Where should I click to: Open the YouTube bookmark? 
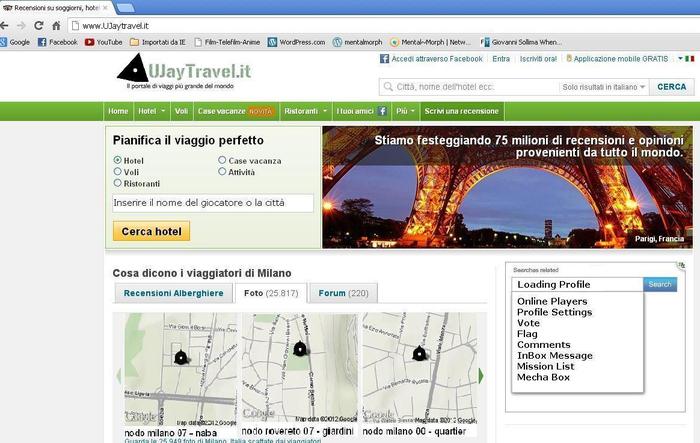coord(104,42)
